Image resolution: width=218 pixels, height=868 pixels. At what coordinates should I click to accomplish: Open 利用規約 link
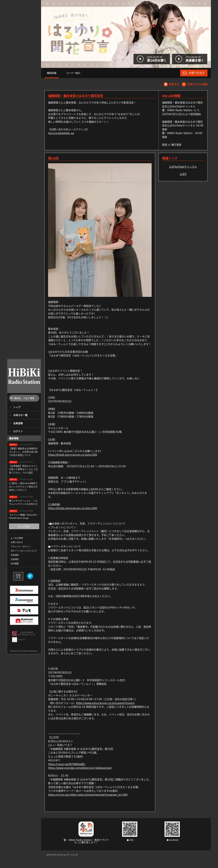15,555
